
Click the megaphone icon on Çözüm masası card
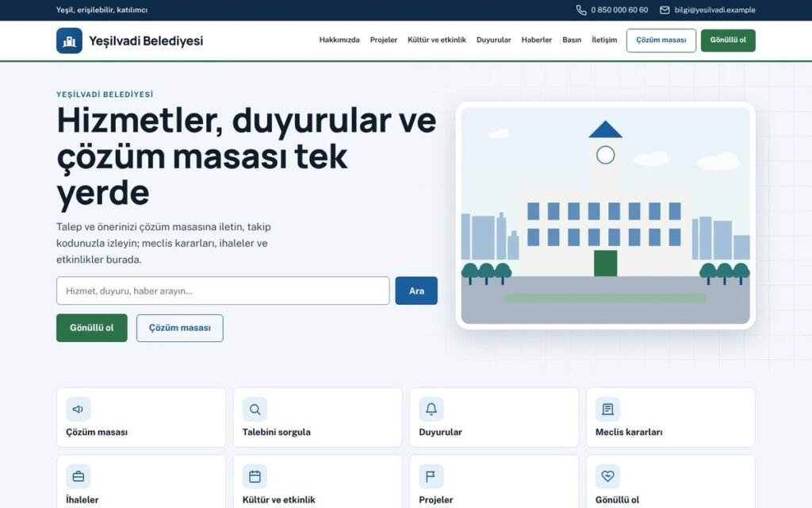(x=79, y=409)
